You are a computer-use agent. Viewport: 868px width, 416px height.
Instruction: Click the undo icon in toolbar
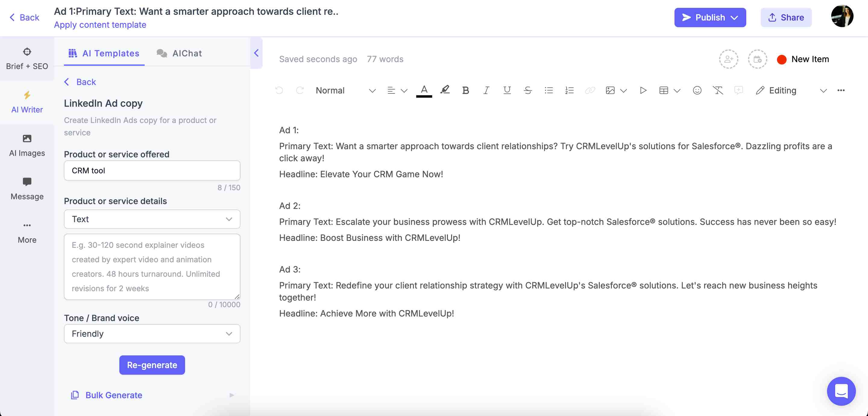click(279, 90)
